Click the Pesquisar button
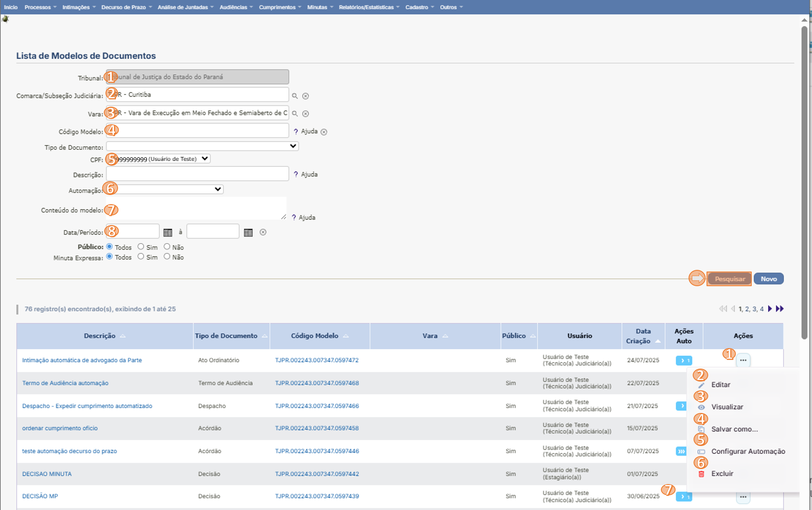812x510 pixels. point(729,279)
